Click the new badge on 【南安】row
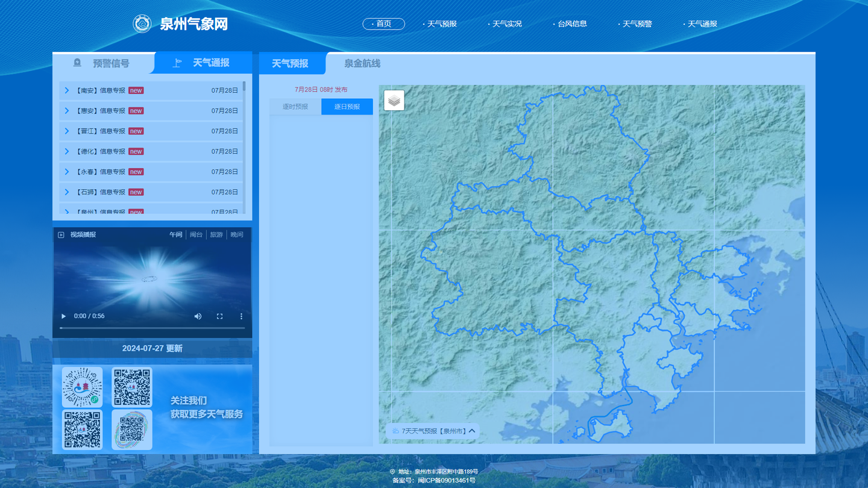 pos(136,90)
